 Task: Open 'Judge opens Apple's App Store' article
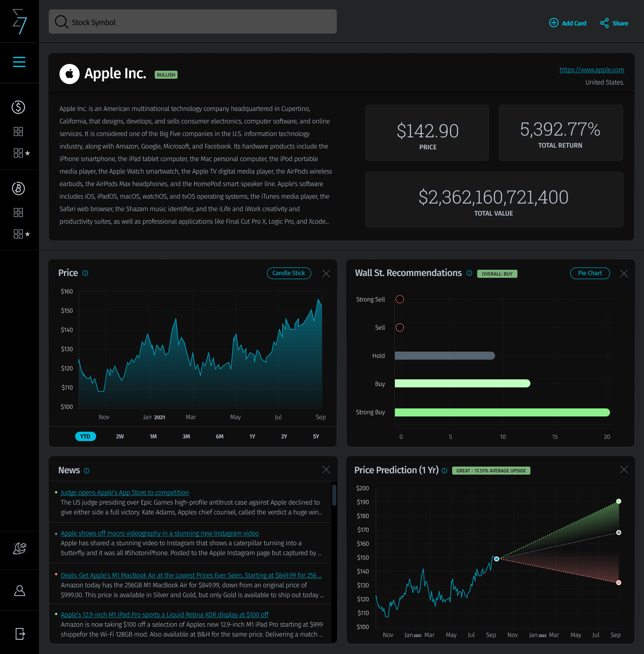click(x=125, y=493)
